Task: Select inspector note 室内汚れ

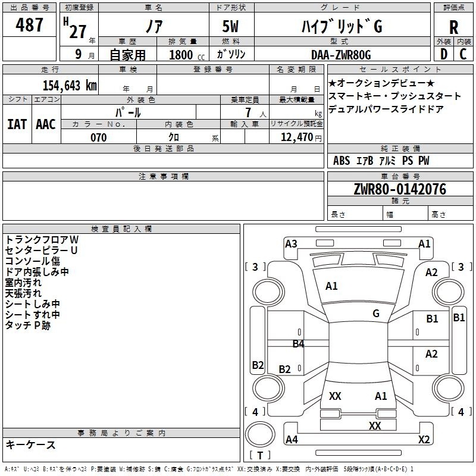Action: tap(23, 282)
